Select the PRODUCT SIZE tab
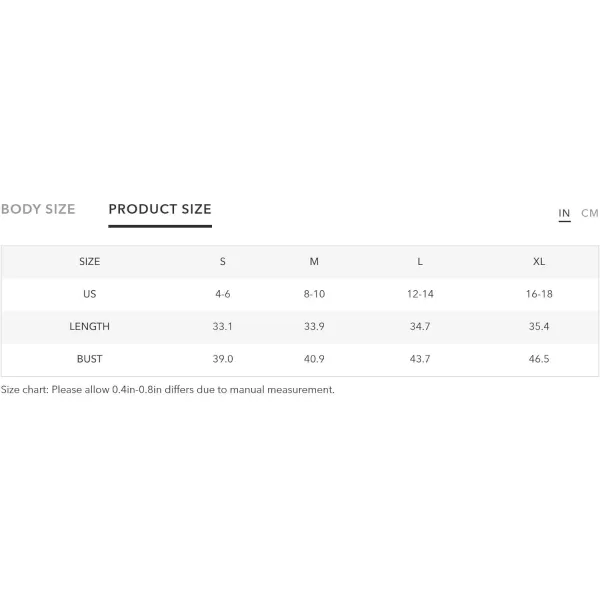The width and height of the screenshot is (600, 600). (160, 209)
